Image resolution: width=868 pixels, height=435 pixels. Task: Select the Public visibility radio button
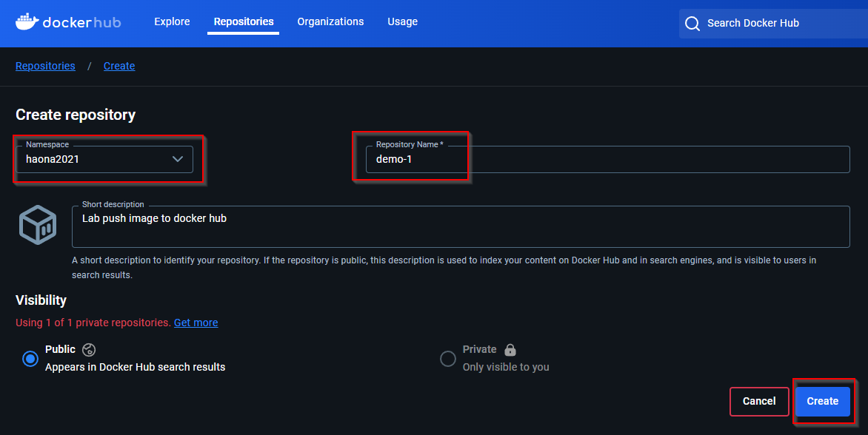30,359
